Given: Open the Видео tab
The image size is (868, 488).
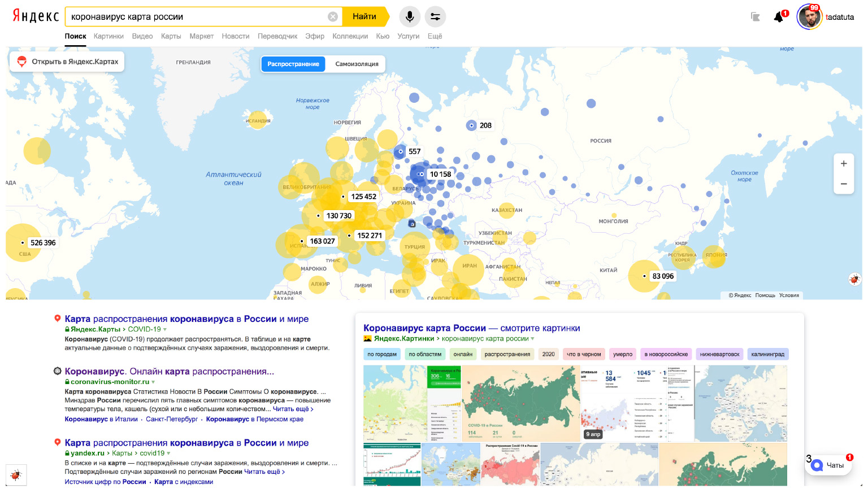Looking at the screenshot, I should [x=142, y=36].
